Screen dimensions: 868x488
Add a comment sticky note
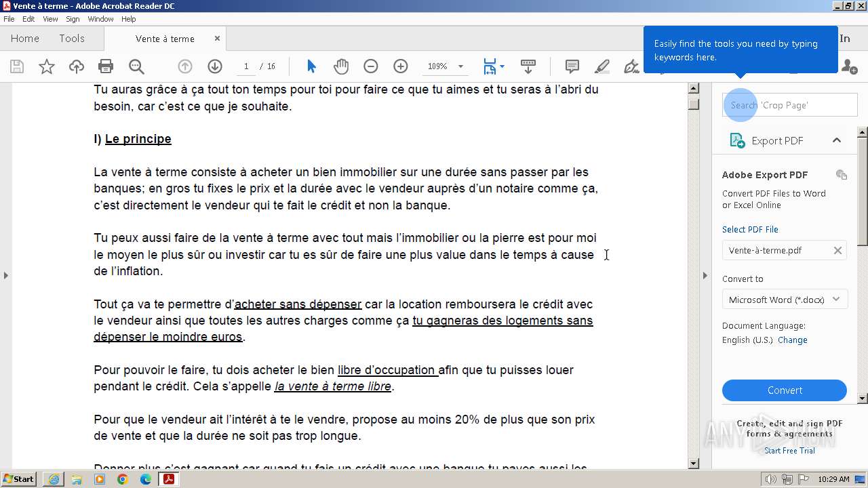pyautogui.click(x=572, y=66)
